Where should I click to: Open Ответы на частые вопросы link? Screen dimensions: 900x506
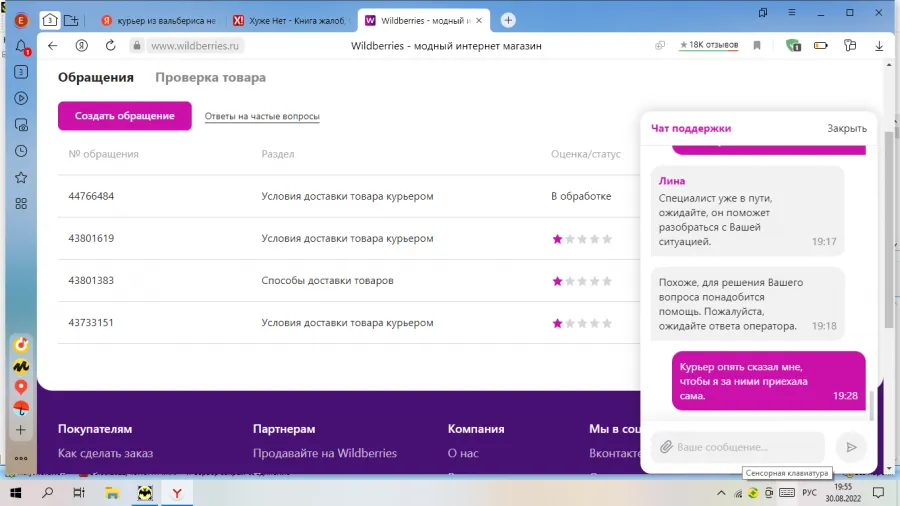pos(262,116)
